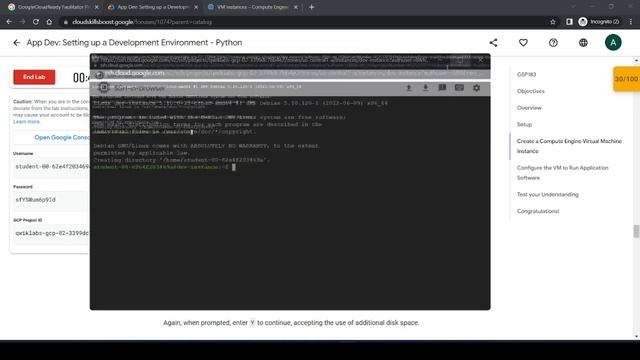Click the page vertical scrollbar thumb
Image resolution: width=640 pixels, height=360 pixels.
[636, 231]
